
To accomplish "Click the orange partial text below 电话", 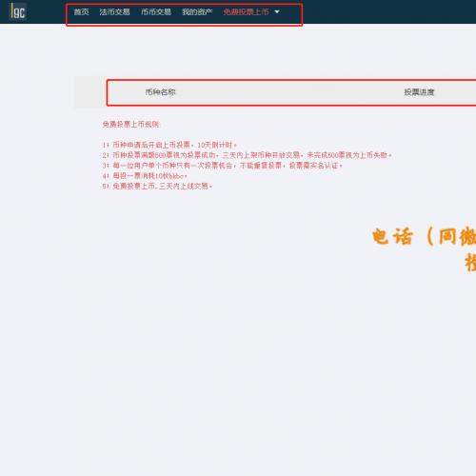I will pos(470,263).
